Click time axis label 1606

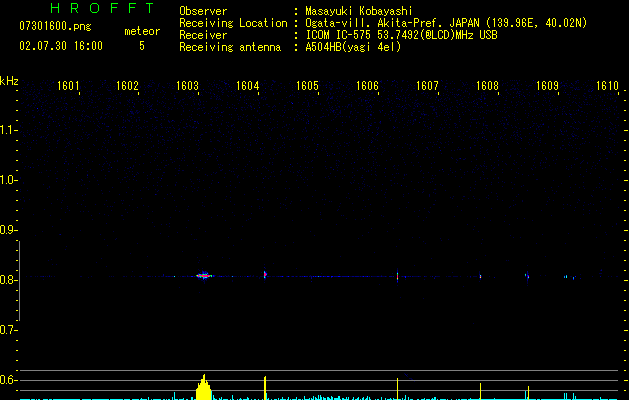click(367, 86)
